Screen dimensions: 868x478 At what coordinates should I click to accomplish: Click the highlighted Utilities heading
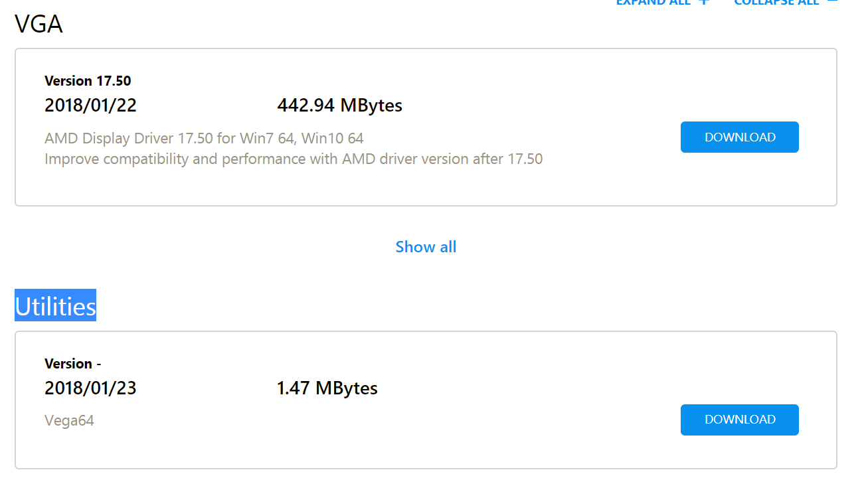coord(56,306)
